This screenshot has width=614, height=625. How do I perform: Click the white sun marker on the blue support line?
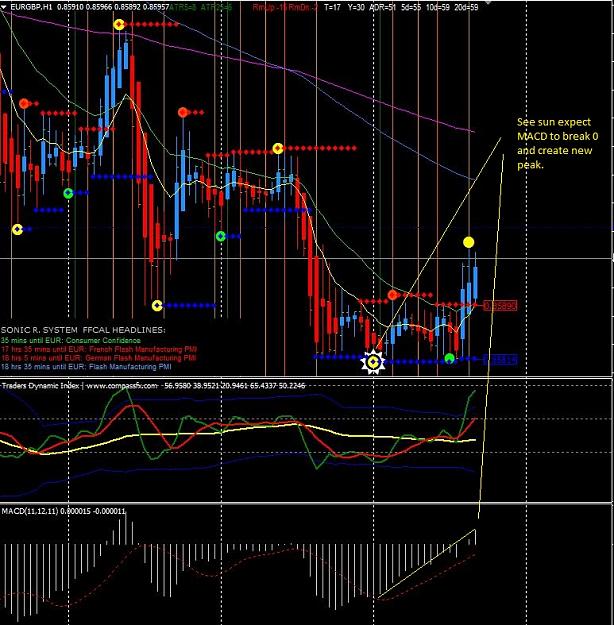[x=373, y=362]
